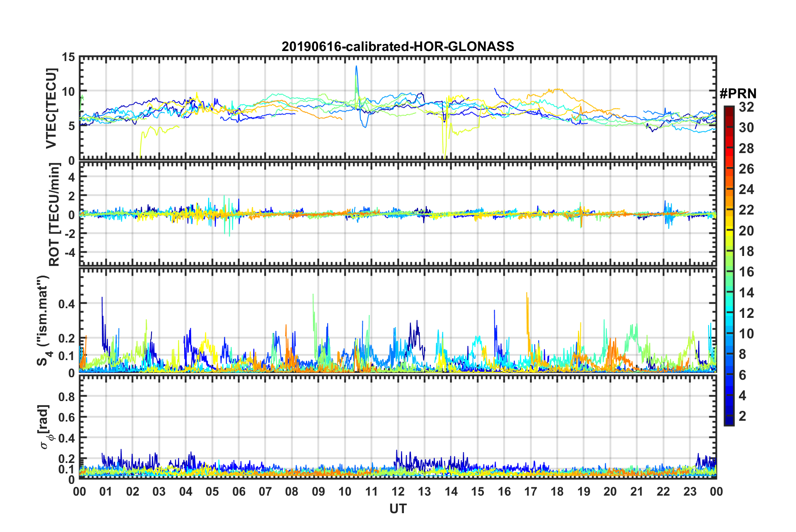Click the colorbar tick label 32
The image size is (796, 532).
pyautogui.click(x=746, y=107)
